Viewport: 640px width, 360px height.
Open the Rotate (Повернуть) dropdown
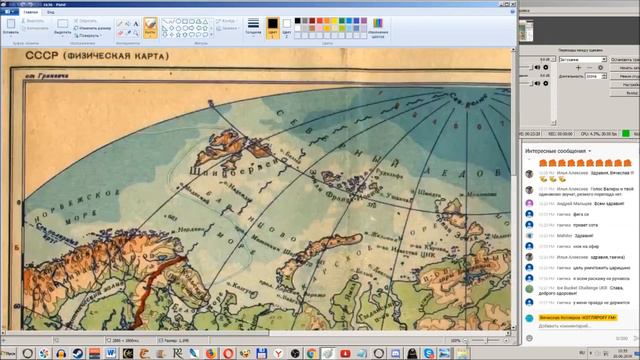88,36
